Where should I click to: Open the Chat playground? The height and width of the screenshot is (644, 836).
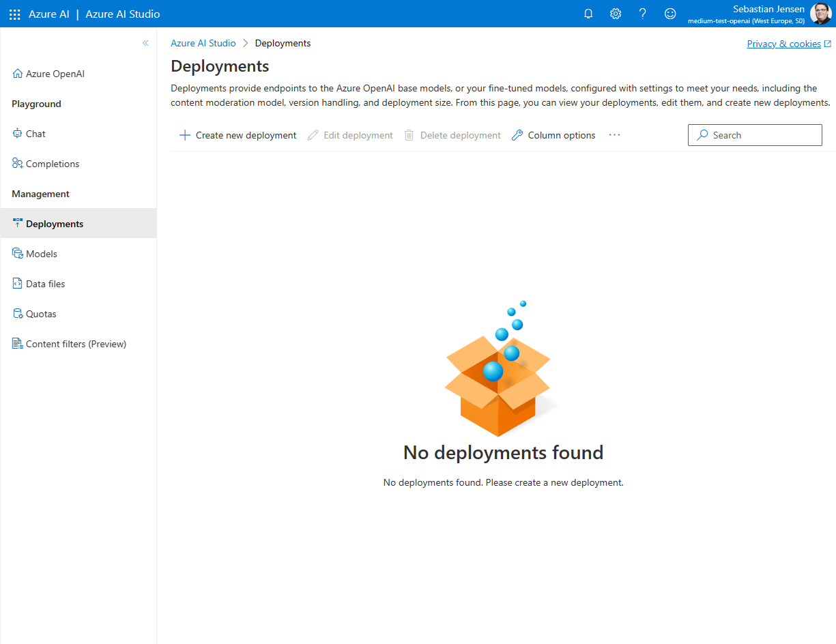click(x=35, y=134)
